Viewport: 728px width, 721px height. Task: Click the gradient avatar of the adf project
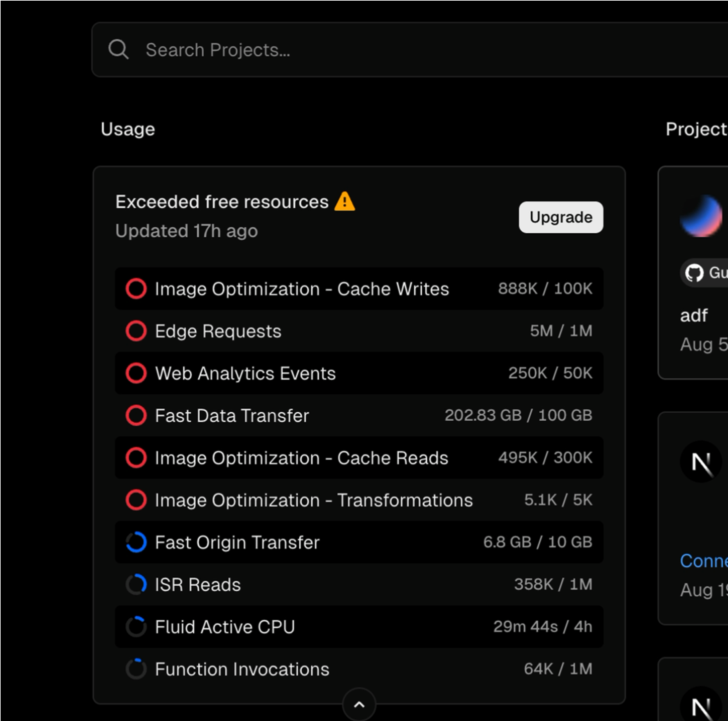pos(701,216)
